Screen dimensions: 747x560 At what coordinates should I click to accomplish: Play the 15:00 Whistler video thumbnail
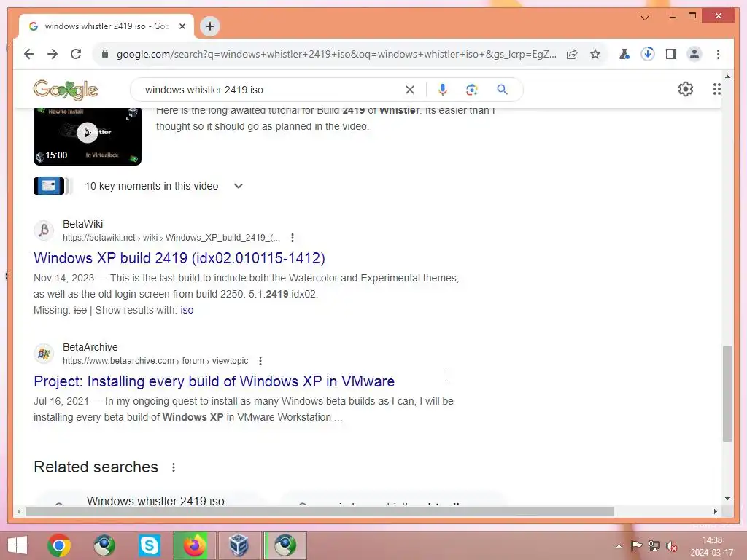coord(88,136)
